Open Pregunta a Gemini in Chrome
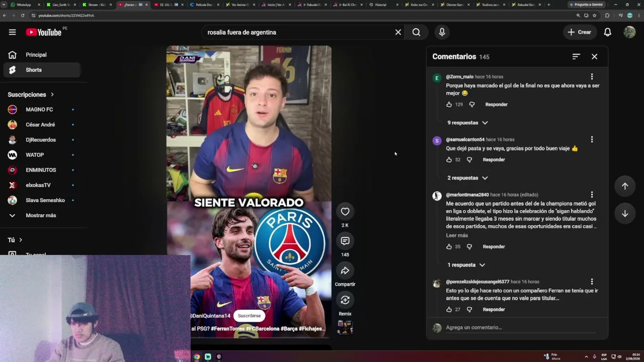644x362 pixels. (586, 5)
